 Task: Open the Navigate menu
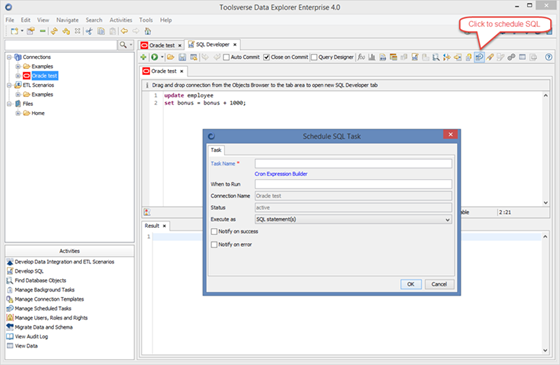[x=67, y=20]
